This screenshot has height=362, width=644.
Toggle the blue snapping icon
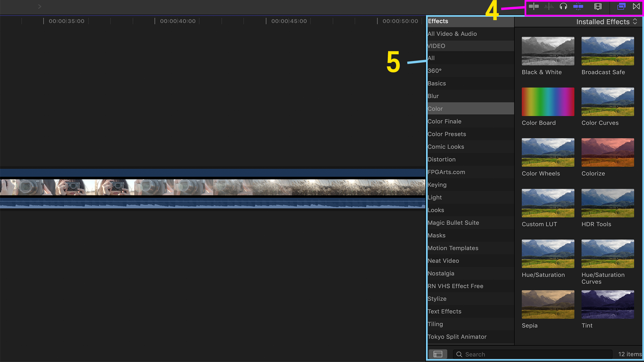pos(578,6)
